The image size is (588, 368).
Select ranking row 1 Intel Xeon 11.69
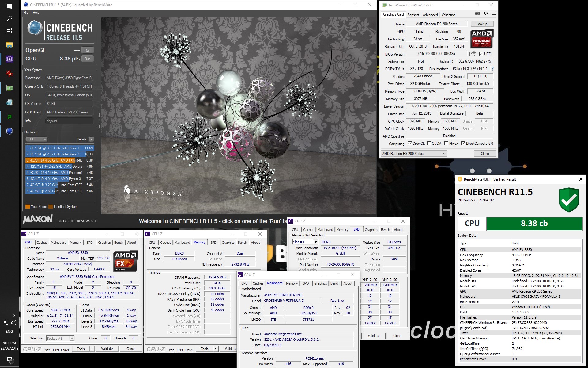[60, 148]
